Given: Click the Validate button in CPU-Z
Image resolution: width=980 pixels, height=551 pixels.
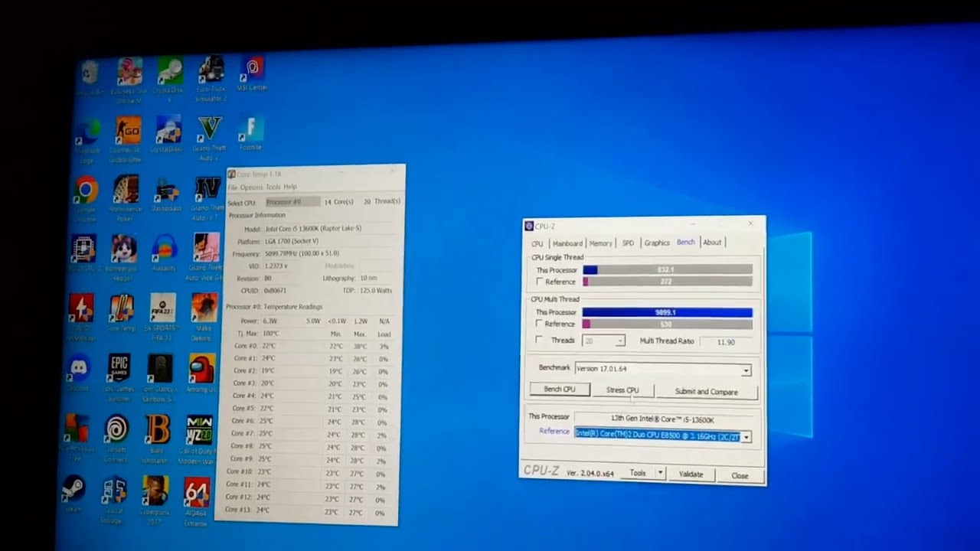Looking at the screenshot, I should (x=691, y=474).
